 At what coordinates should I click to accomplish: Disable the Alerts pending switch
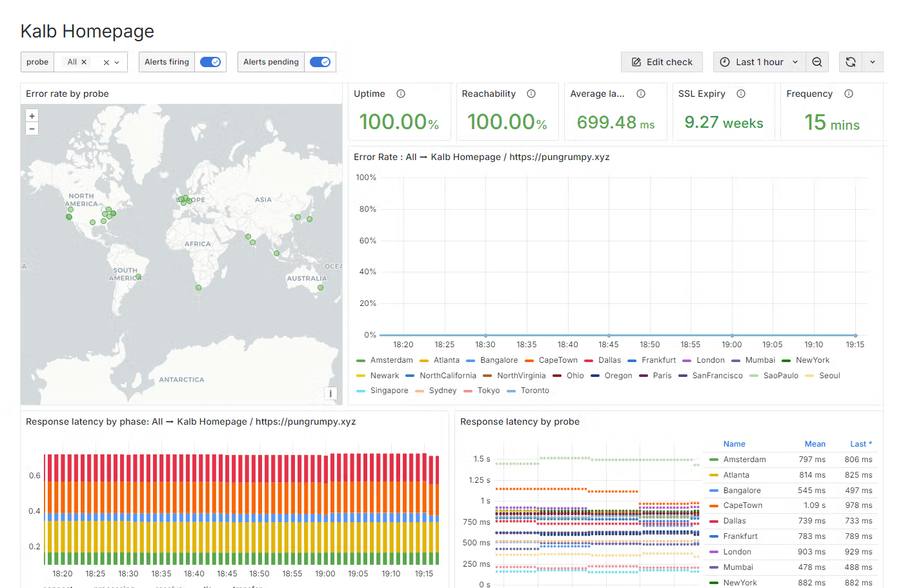tap(320, 62)
